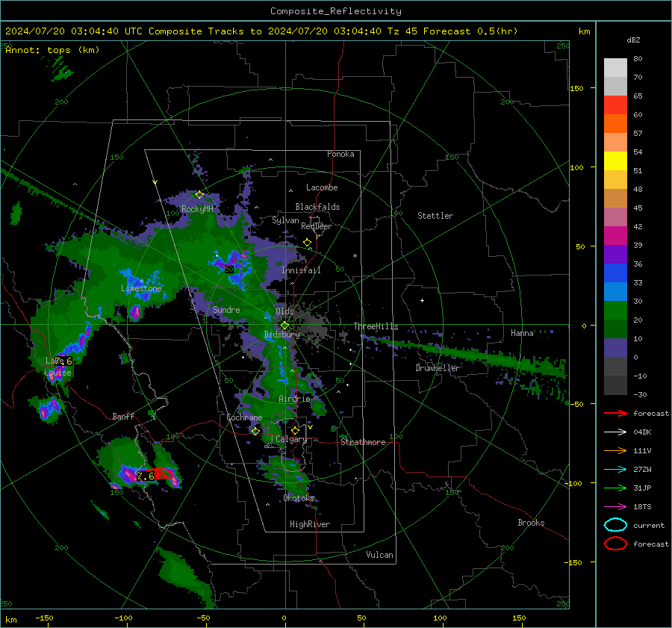Image resolution: width=672 pixels, height=628 pixels.
Task: Click the Airdrie map label
Action: [294, 399]
